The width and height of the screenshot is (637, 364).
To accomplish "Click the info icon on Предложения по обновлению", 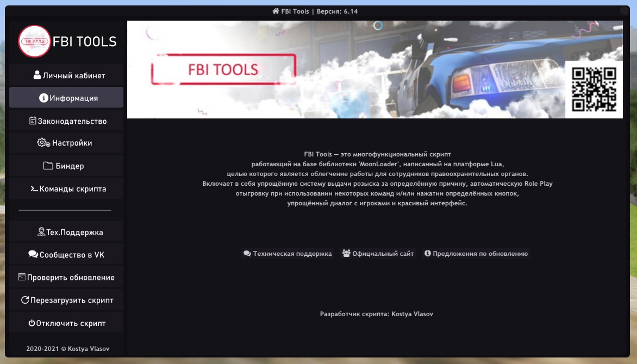I will [427, 253].
